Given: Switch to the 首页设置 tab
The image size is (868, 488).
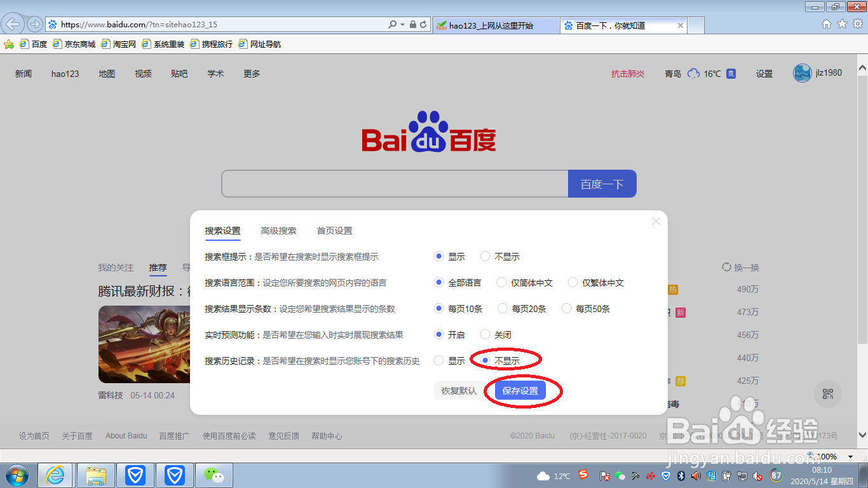Looking at the screenshot, I should (334, 231).
